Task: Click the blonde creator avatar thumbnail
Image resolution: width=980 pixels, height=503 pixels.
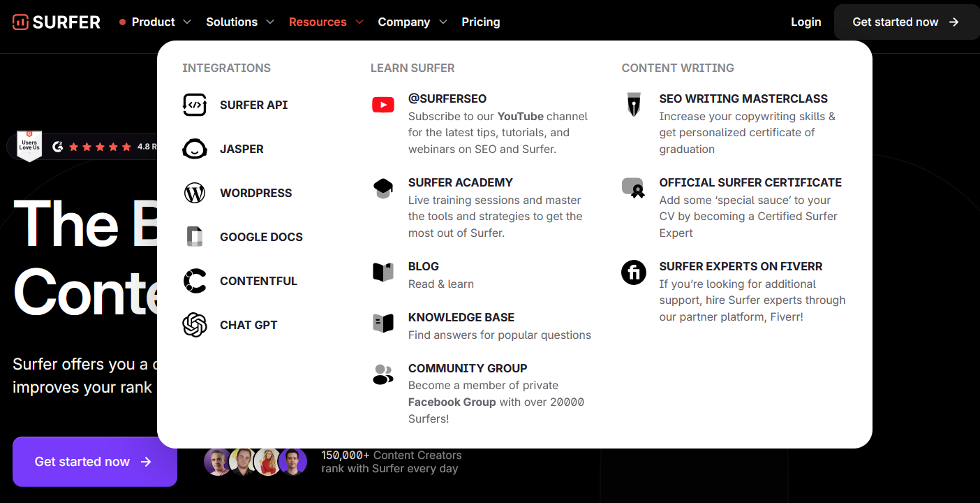Action: pos(267,462)
